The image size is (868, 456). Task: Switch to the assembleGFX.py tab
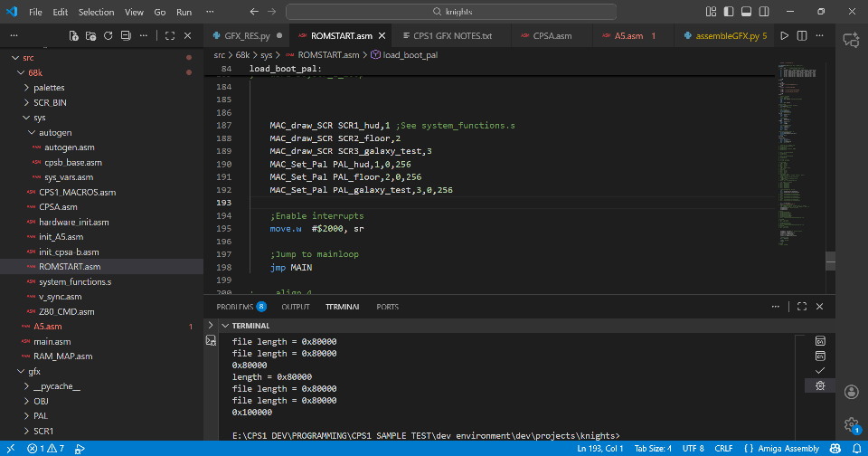725,35
